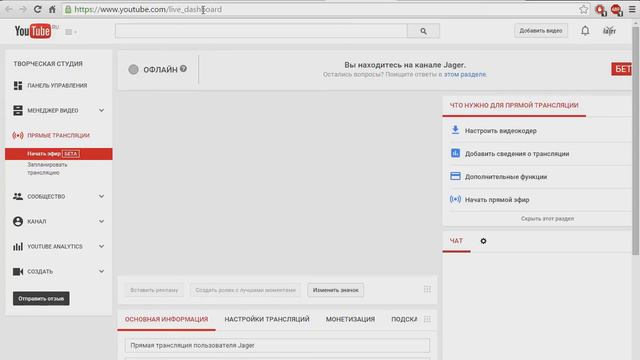Screen dimensions: 640x360
Task: Click grid handle icon beside info tabs
Action: click(427, 319)
